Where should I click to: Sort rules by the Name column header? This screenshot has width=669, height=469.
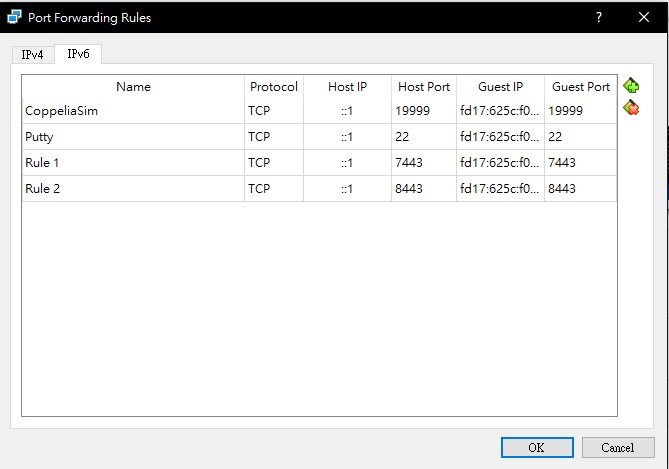tap(133, 87)
